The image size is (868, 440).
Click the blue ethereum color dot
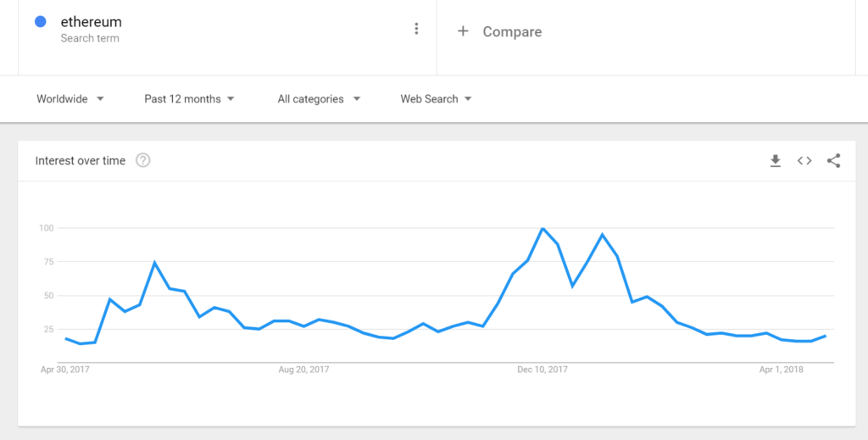pyautogui.click(x=41, y=21)
